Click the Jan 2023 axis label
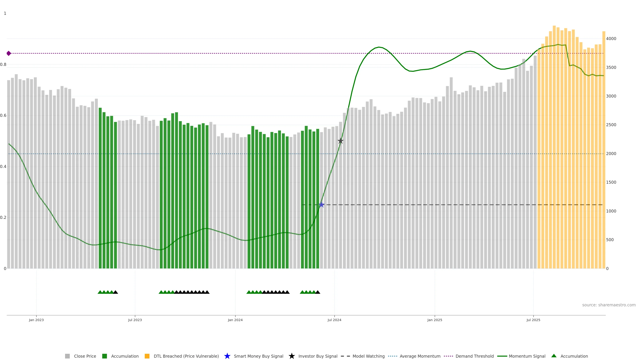644x362 pixels. click(36, 320)
